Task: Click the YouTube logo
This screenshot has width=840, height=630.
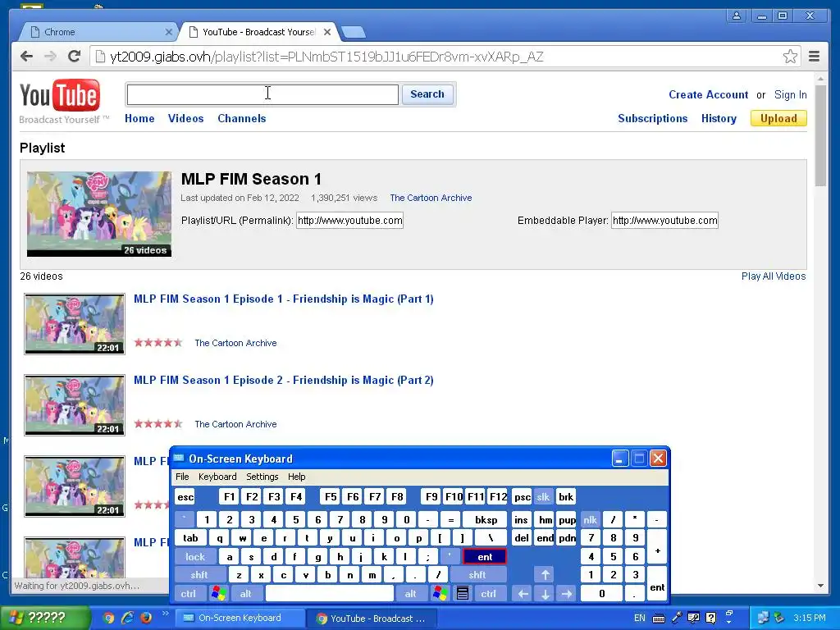Action: click(x=60, y=97)
